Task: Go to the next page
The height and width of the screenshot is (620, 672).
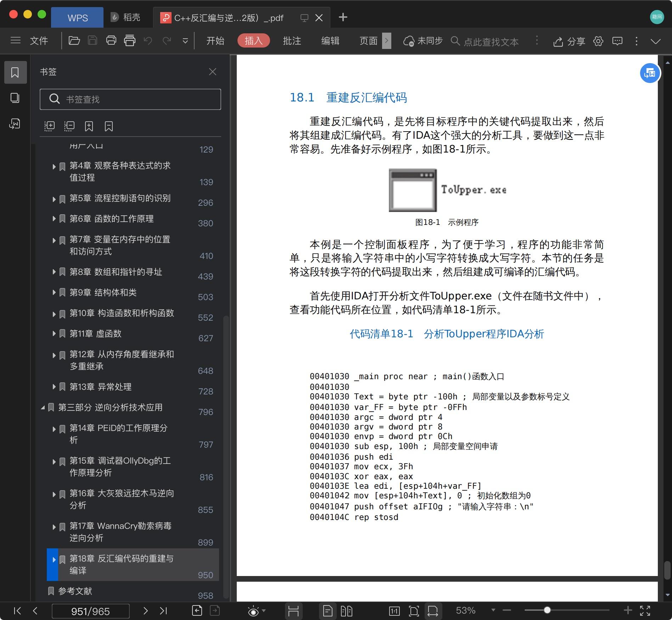Action: click(145, 611)
